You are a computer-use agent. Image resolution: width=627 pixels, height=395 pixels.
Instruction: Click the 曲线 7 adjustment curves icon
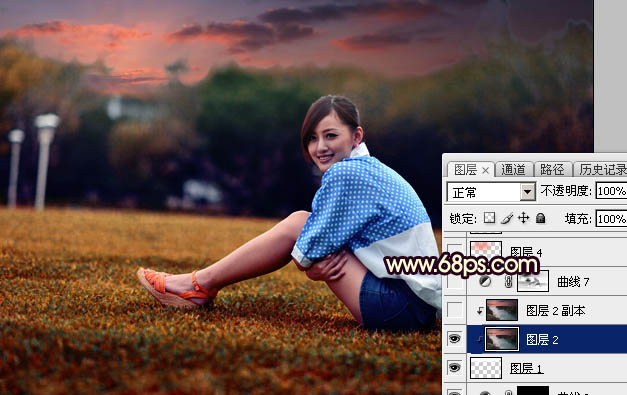click(485, 281)
